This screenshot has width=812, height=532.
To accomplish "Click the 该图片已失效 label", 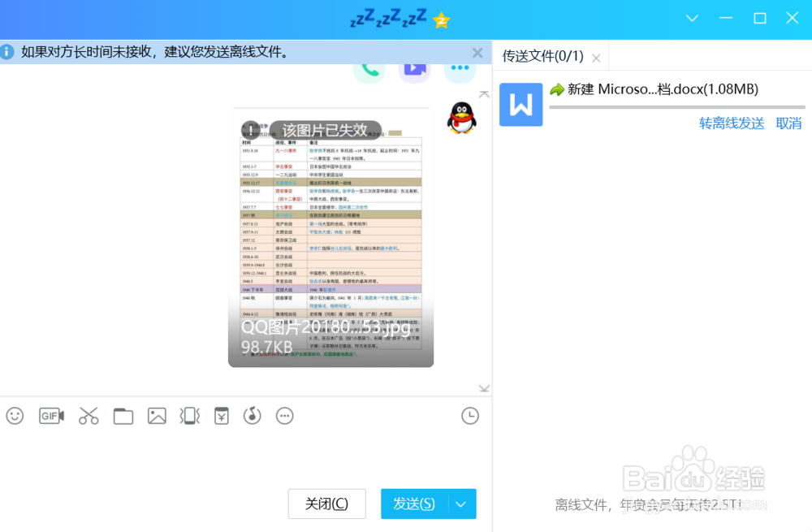I will (325, 129).
